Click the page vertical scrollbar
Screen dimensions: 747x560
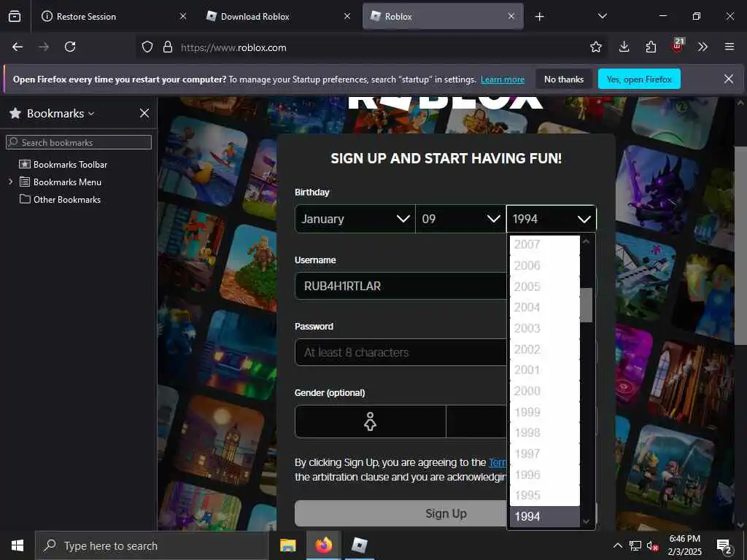(740, 245)
